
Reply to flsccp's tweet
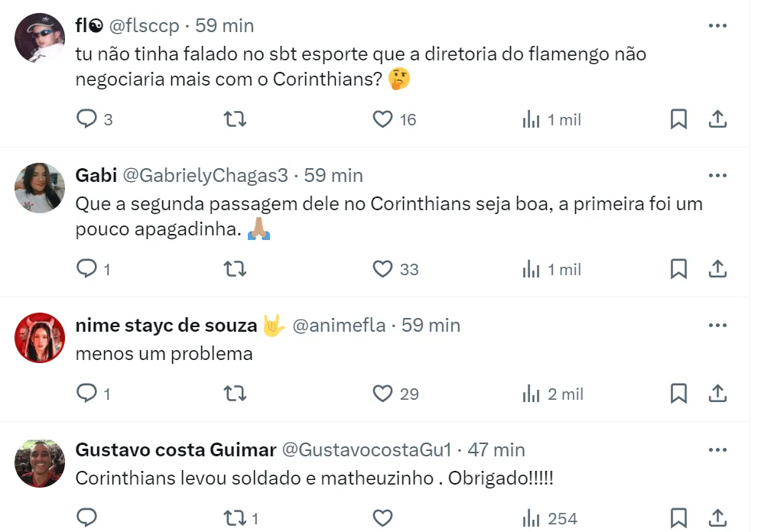87,119
